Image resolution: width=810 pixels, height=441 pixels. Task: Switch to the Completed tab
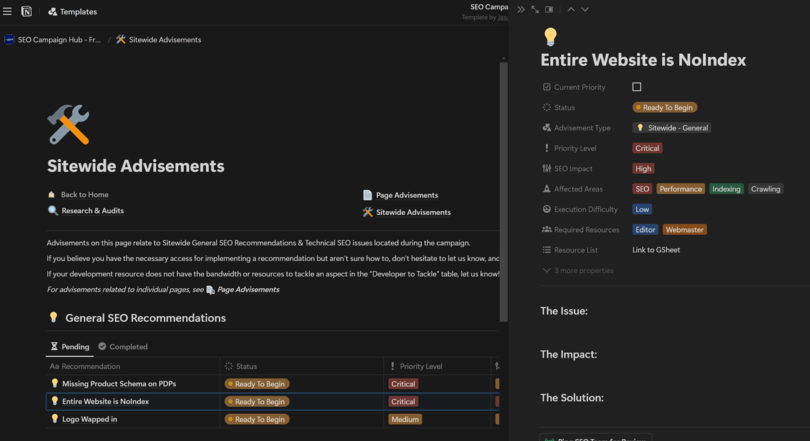[x=122, y=346]
